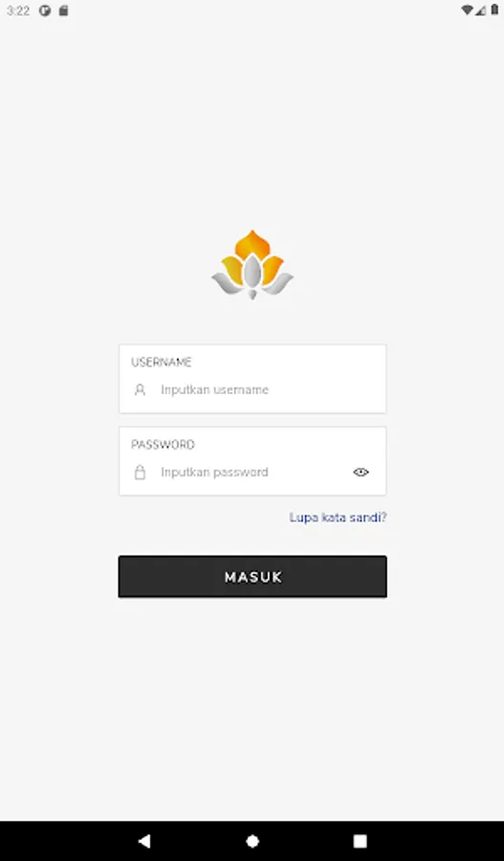Open the 'Lupa kata sandi?' link
504x861 pixels.
(x=339, y=518)
